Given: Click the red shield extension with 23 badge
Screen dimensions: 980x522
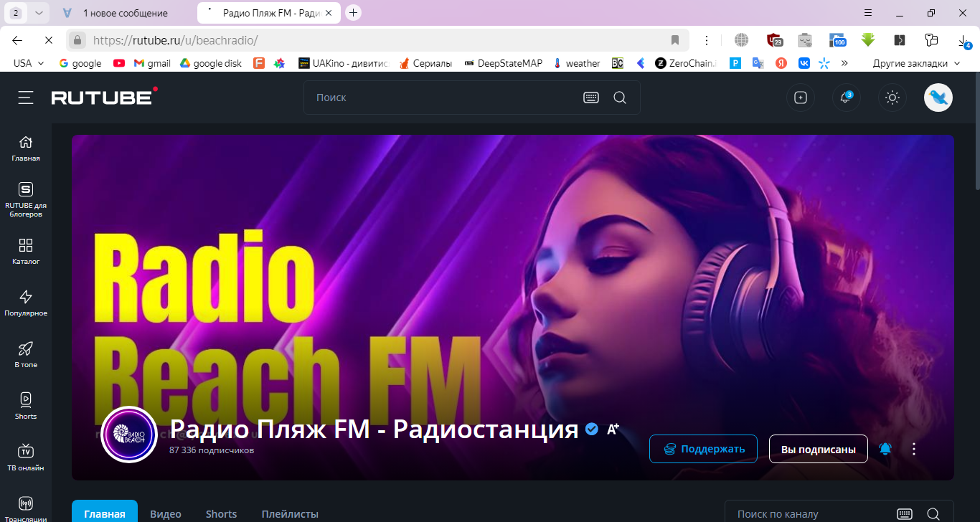Looking at the screenshot, I should (774, 40).
